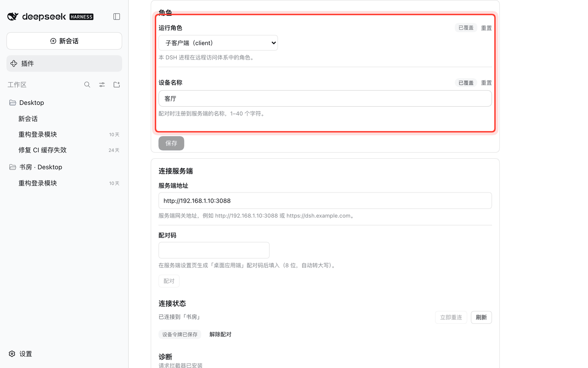The image size is (588, 368).
Task: Start a new chat with 新会话 button
Action: 64,41
